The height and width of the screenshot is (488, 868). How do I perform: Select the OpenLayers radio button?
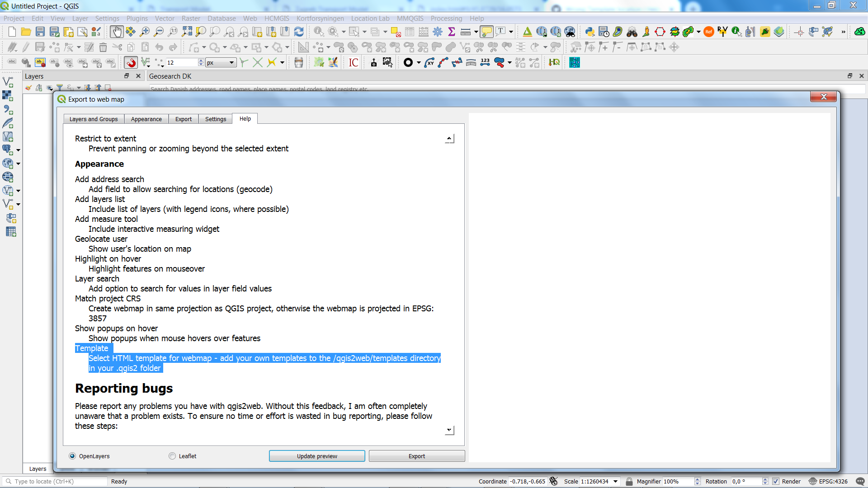point(72,456)
